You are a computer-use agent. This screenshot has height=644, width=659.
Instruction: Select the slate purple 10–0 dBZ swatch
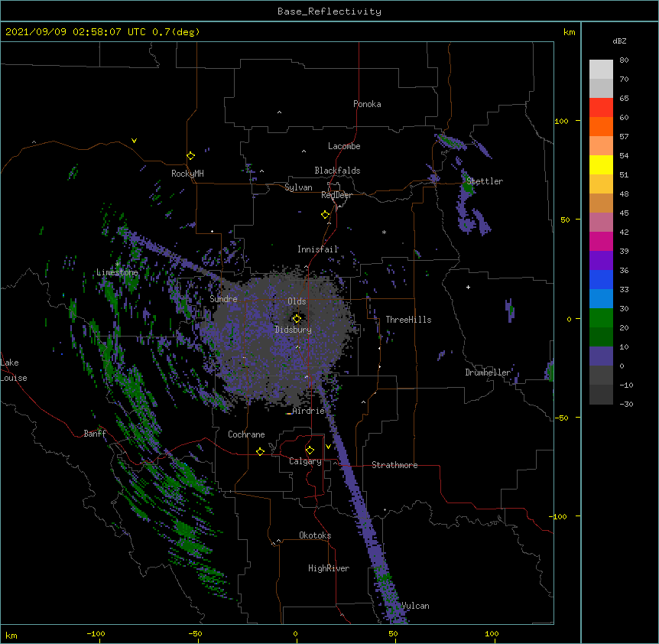[x=601, y=356]
